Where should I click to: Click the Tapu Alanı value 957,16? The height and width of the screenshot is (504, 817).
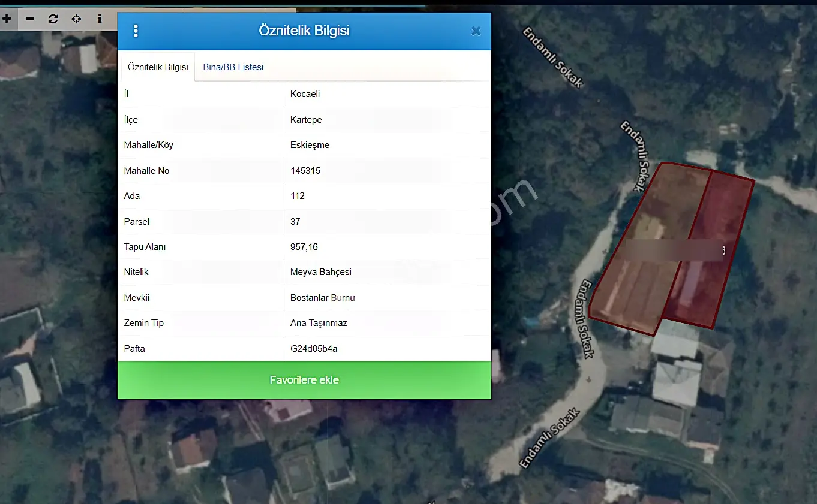coord(304,247)
